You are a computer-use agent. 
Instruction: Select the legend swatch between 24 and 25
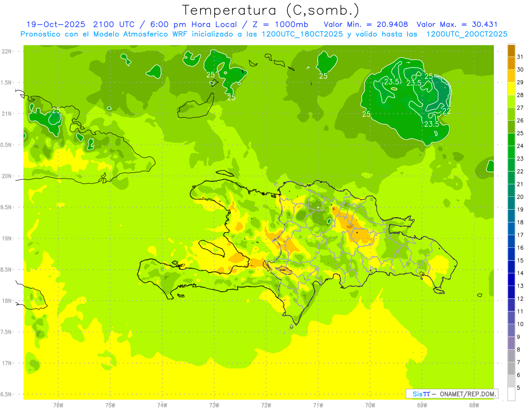point(511,140)
